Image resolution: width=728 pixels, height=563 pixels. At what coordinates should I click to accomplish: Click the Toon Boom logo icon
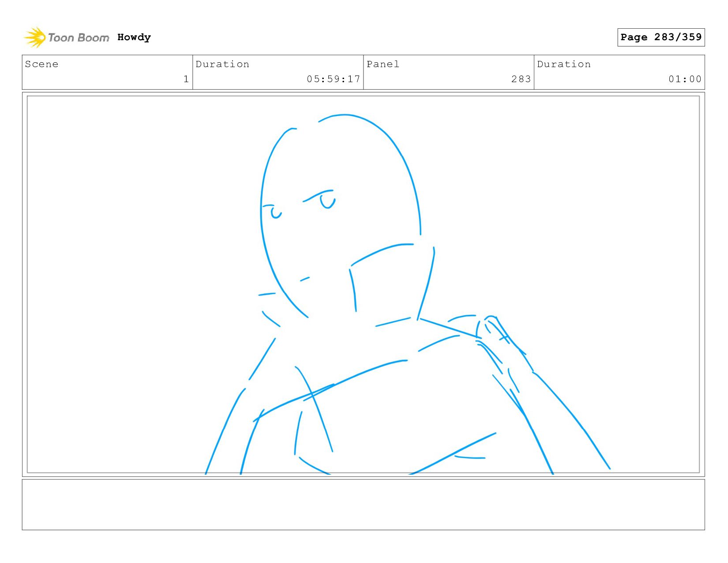(x=34, y=38)
